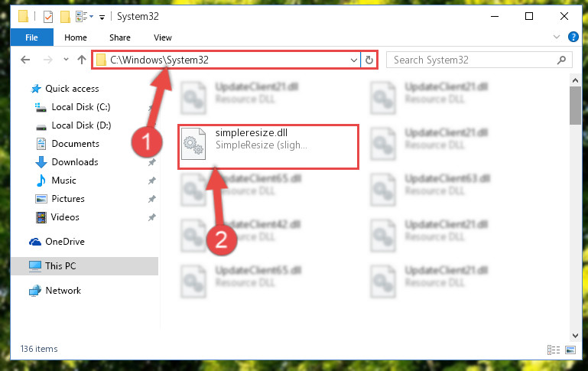Open the Share ribbon tab
This screenshot has height=371, width=588.
click(x=120, y=37)
